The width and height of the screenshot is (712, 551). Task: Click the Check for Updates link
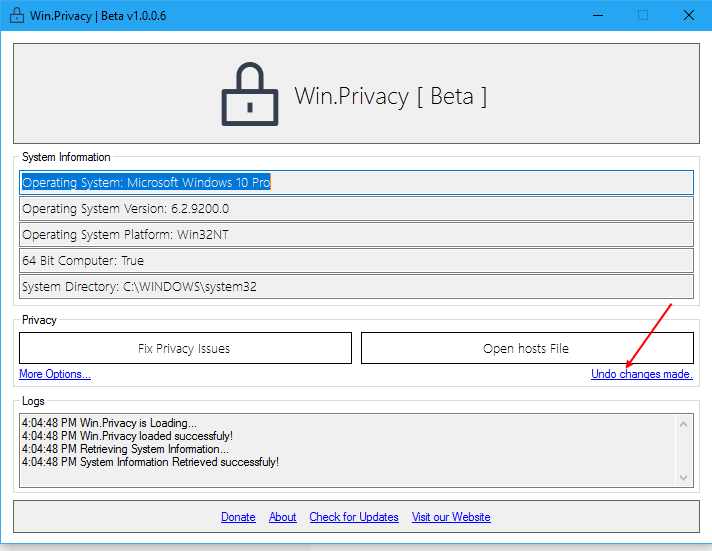[354, 517]
